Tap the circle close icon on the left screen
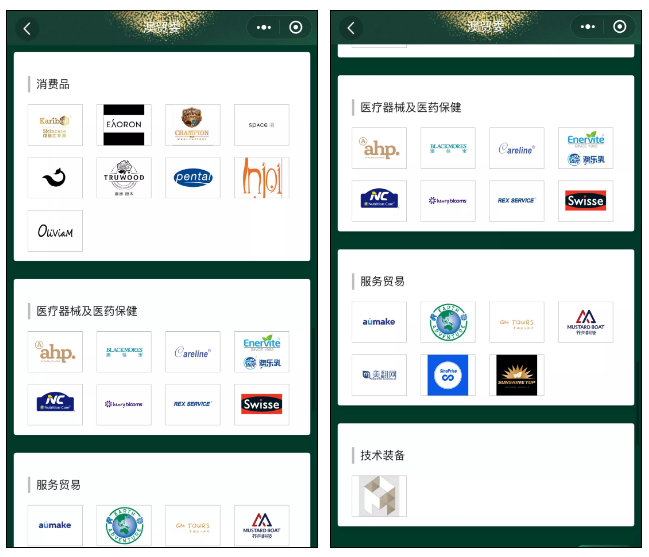This screenshot has width=649, height=557. click(296, 28)
